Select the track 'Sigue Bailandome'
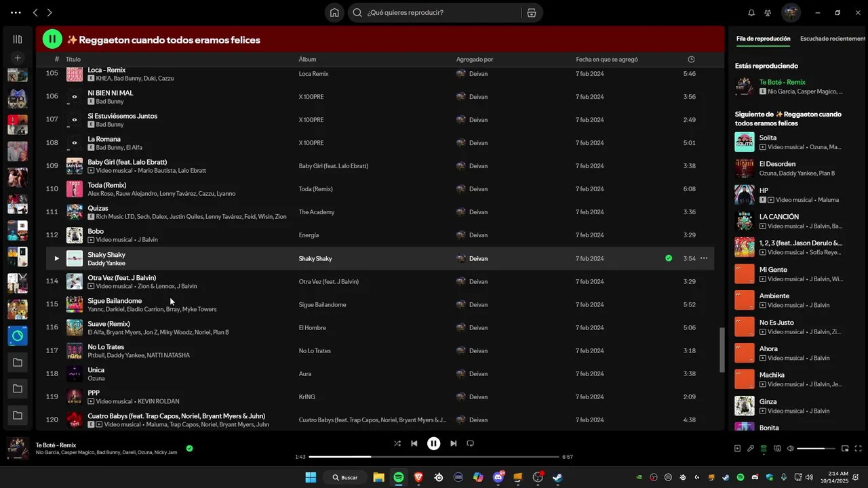 click(x=115, y=301)
